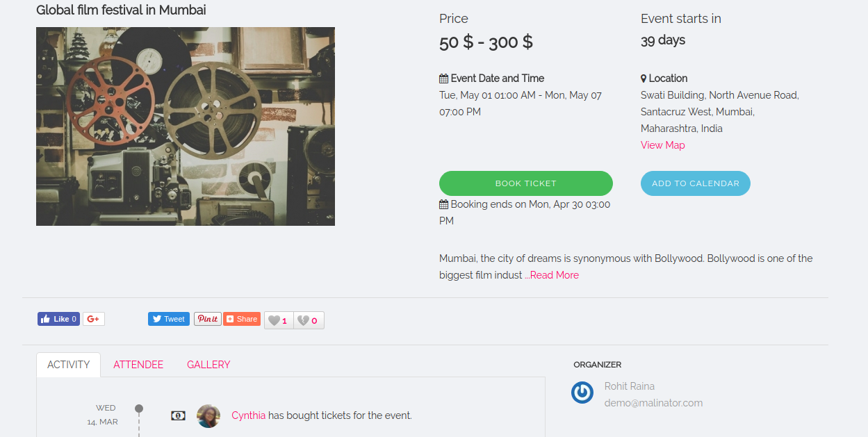Click Add to Calendar button
Viewport: 868px width, 437px height.
[695, 183]
